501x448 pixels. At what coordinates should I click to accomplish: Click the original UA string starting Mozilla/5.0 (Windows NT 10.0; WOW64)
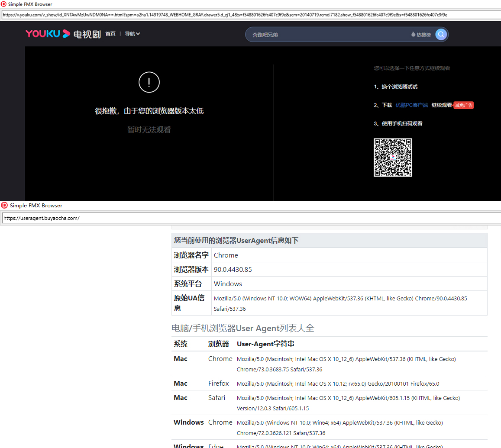tap(340, 303)
